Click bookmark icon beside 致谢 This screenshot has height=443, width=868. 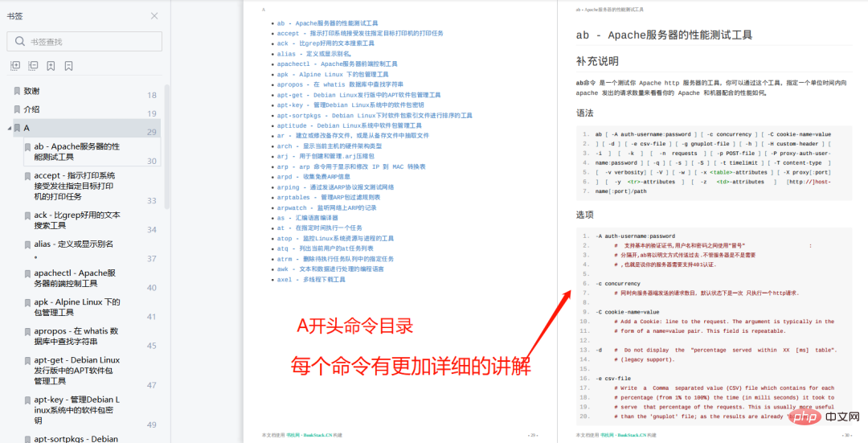pos(17,91)
